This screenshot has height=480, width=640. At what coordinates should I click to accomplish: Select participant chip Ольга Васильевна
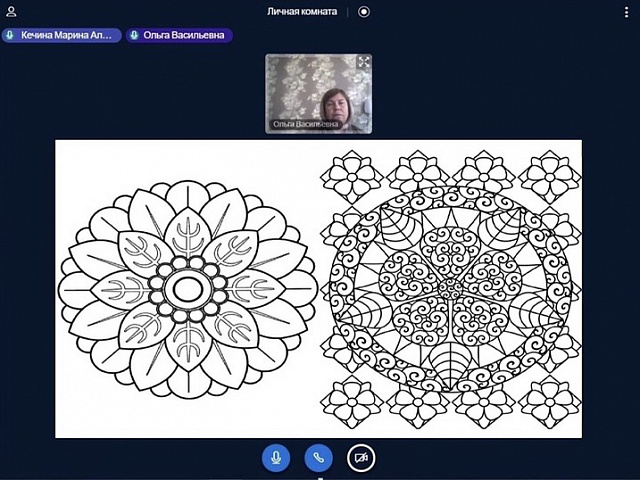[179, 36]
